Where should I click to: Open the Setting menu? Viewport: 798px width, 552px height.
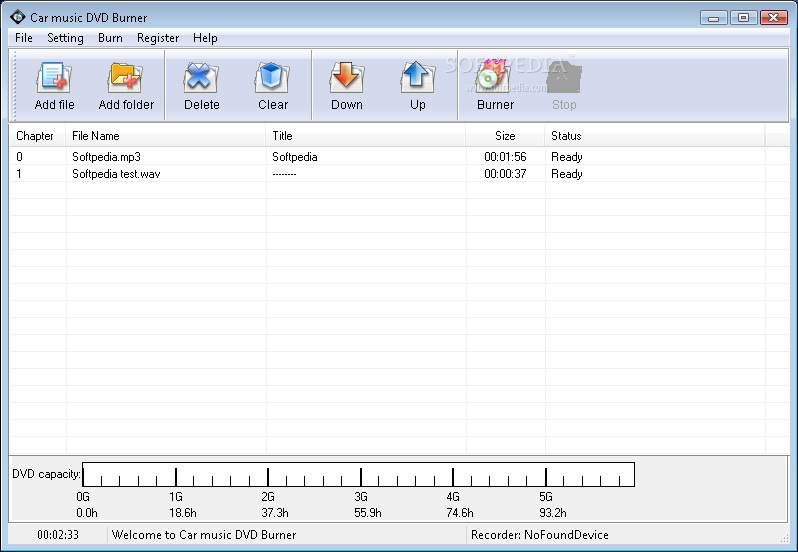[x=65, y=38]
